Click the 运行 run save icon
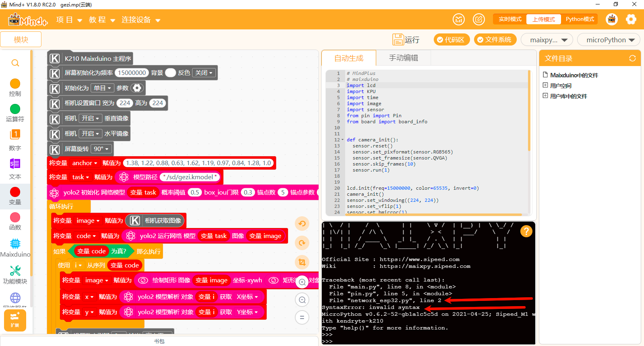Viewport: 644px width, 346px height. pos(398,39)
